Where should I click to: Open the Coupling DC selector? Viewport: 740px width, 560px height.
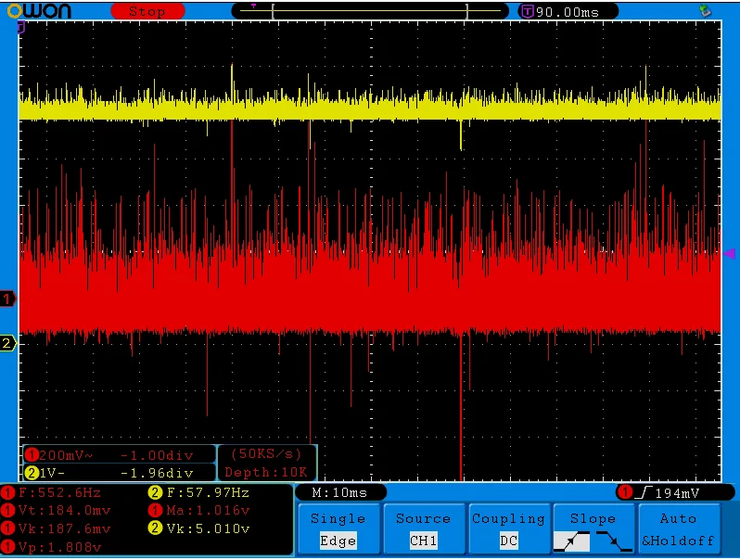508,529
